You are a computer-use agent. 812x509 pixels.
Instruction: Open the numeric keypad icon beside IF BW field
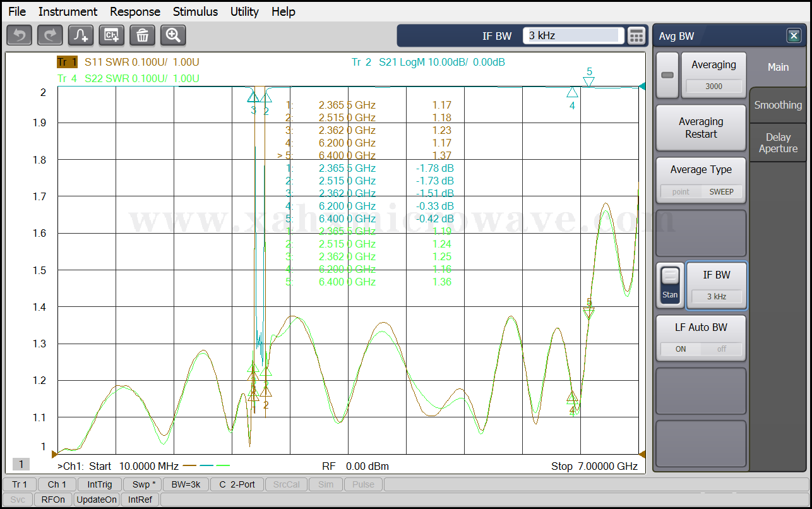(x=636, y=36)
